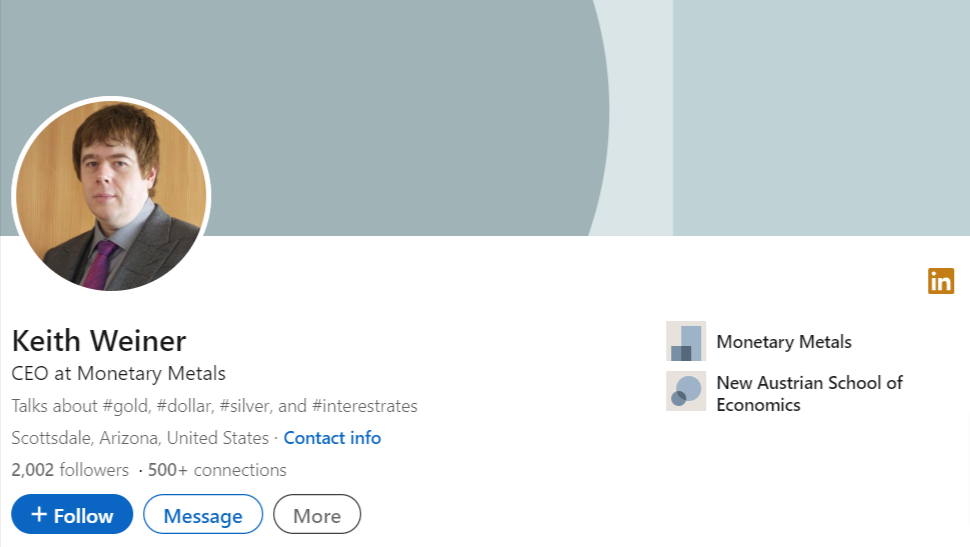This screenshot has height=547, width=970.
Task: Click the #gold hashtag
Action: (x=127, y=406)
